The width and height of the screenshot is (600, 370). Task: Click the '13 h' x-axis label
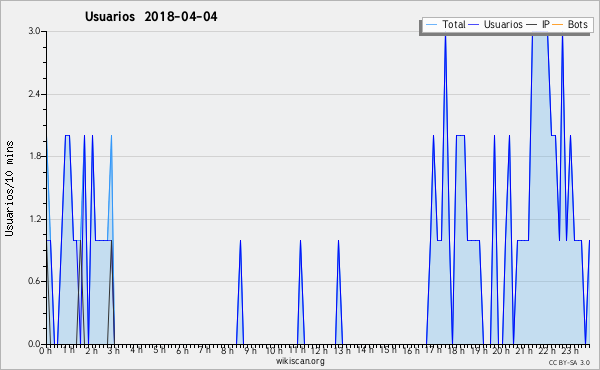click(x=342, y=351)
